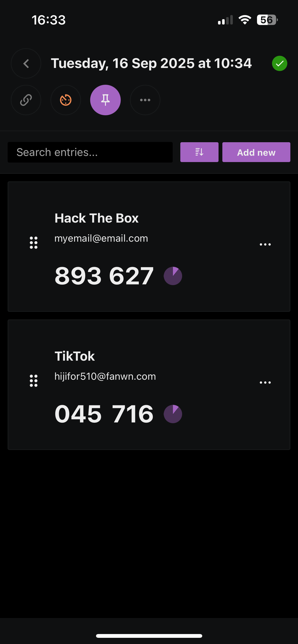Select the hijifor510@fanwn.com account label

click(105, 377)
